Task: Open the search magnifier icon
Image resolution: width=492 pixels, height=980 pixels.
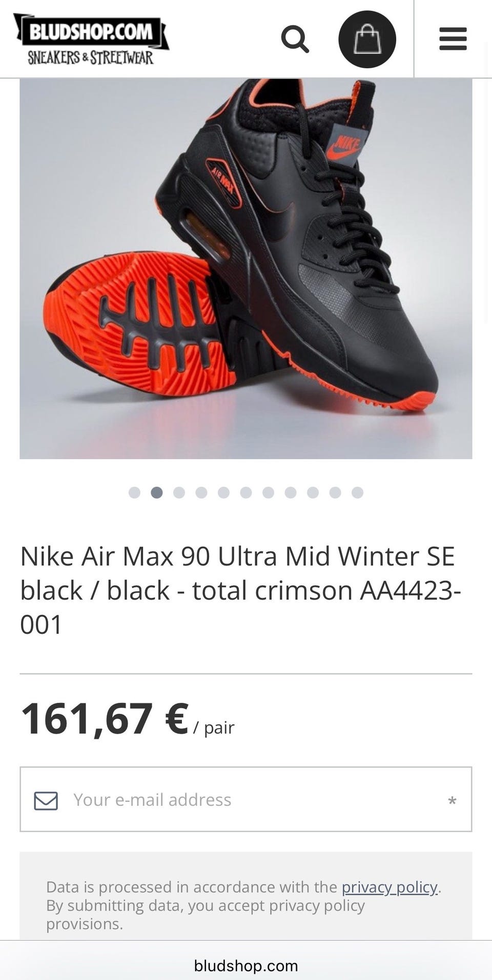Action: [x=295, y=39]
